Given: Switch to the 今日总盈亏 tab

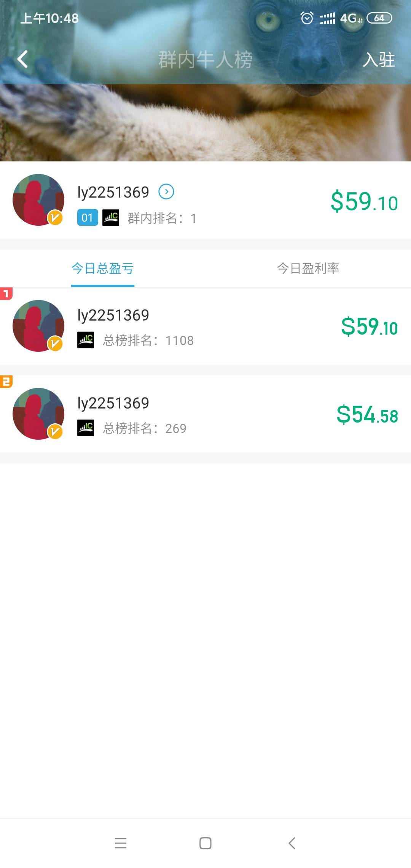Looking at the screenshot, I should pos(103,268).
